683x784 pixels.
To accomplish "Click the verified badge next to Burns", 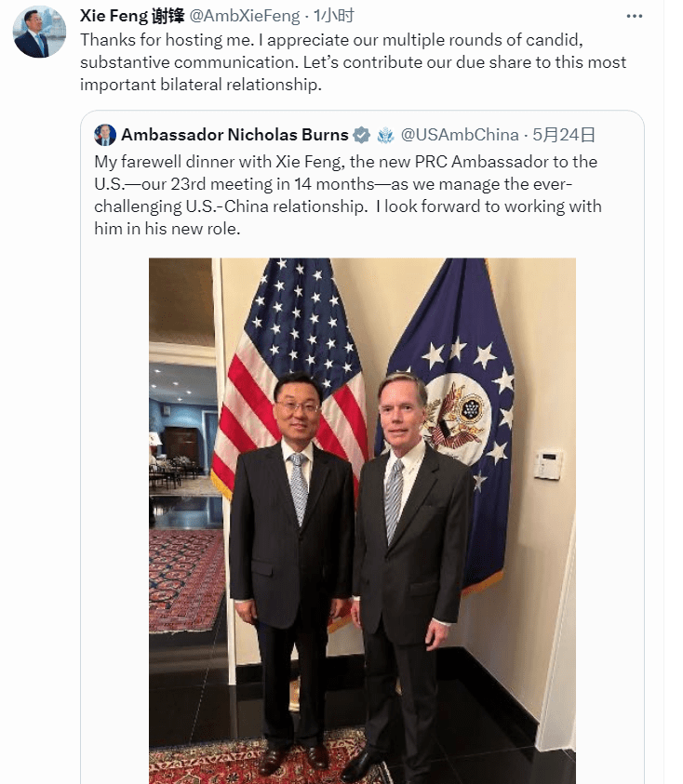I will pyautogui.click(x=362, y=135).
